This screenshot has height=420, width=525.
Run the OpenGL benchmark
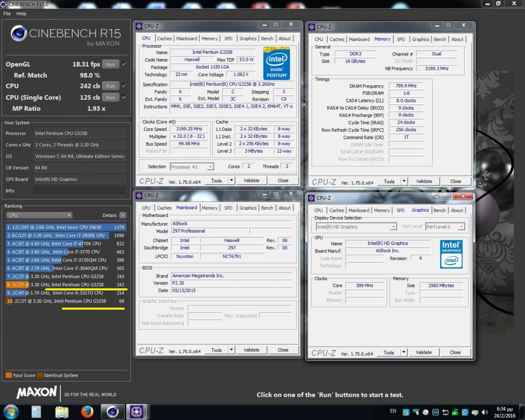[111, 64]
